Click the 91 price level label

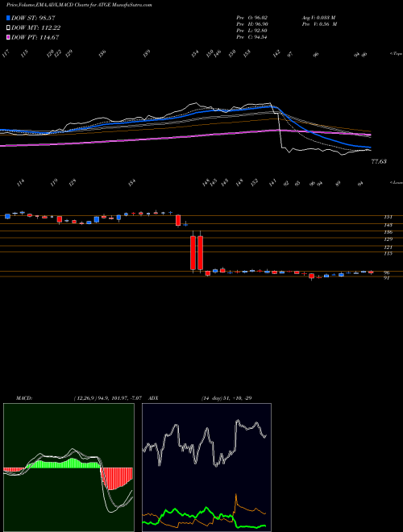(386, 277)
